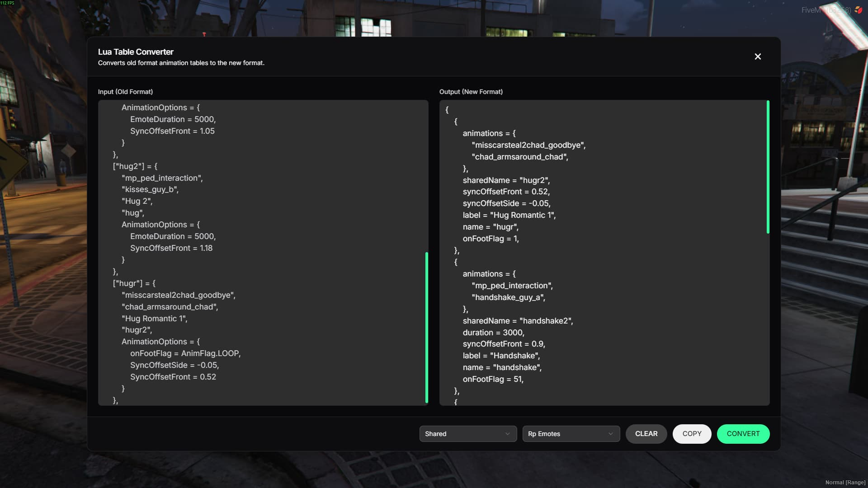Click the 'SyncOffsetFront = 1.18' line
This screenshot has width=868, height=488.
pos(171,248)
